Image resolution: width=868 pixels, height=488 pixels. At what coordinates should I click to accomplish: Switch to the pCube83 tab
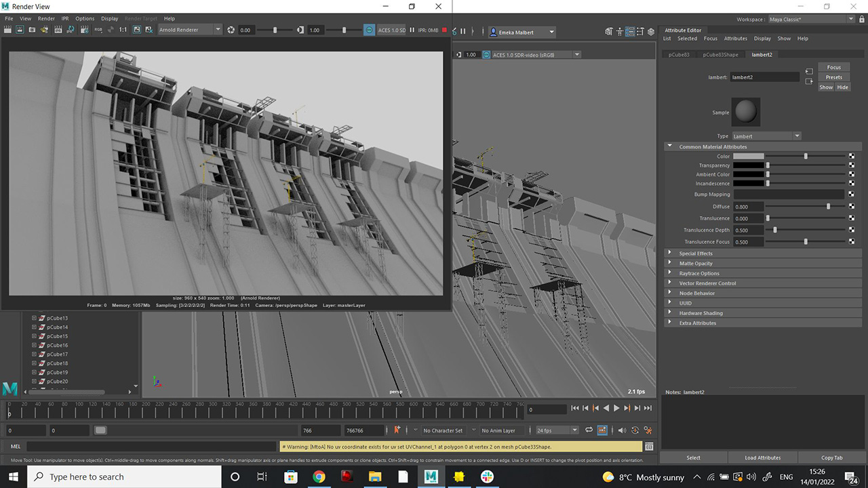point(679,54)
